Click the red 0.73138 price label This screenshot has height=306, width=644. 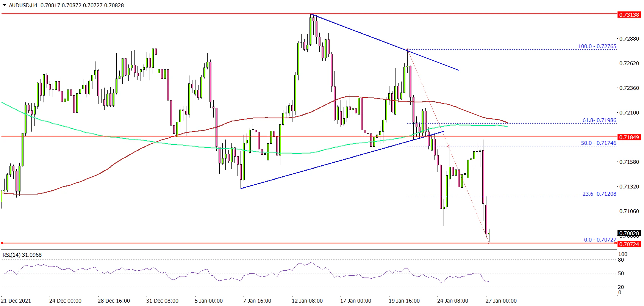tap(629, 15)
